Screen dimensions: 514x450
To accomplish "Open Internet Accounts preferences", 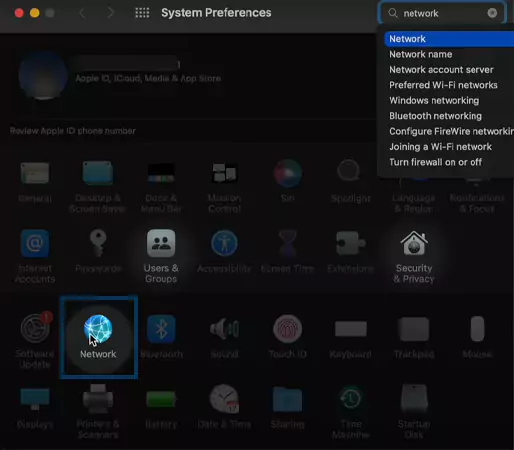I will pyautogui.click(x=35, y=243).
